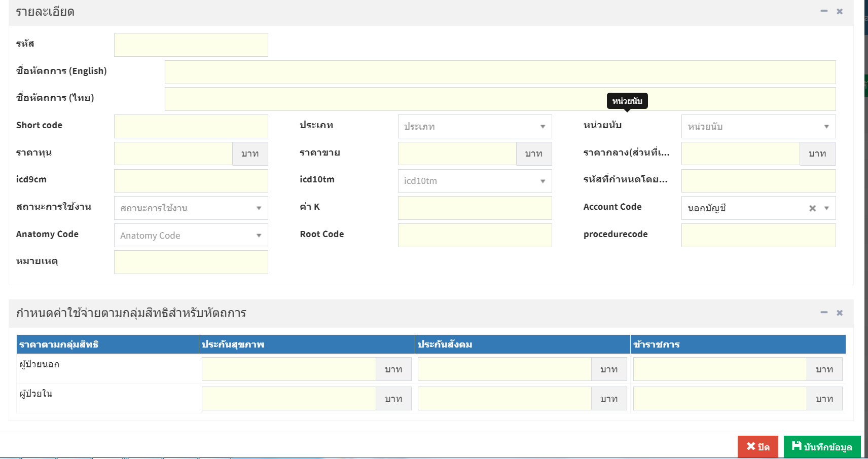Click the ชื่อหัตถการ (ไทย) field
The image size is (868, 459).
[x=500, y=99]
